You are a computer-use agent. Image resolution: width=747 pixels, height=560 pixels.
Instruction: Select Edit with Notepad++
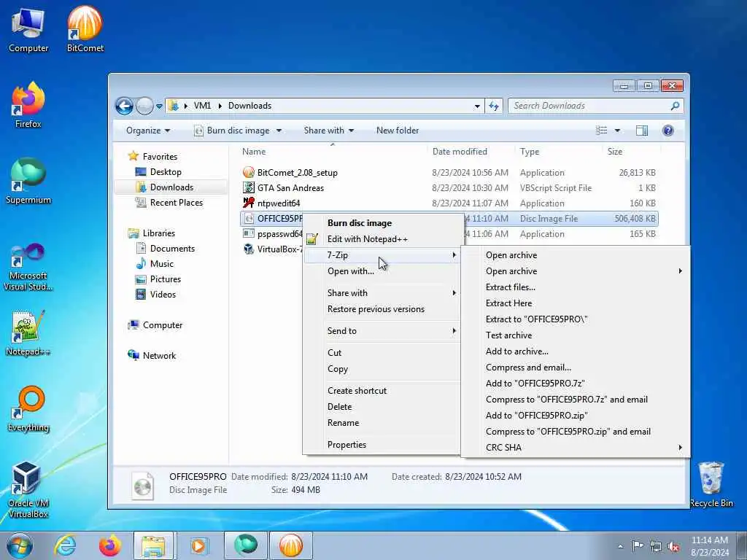(x=368, y=239)
